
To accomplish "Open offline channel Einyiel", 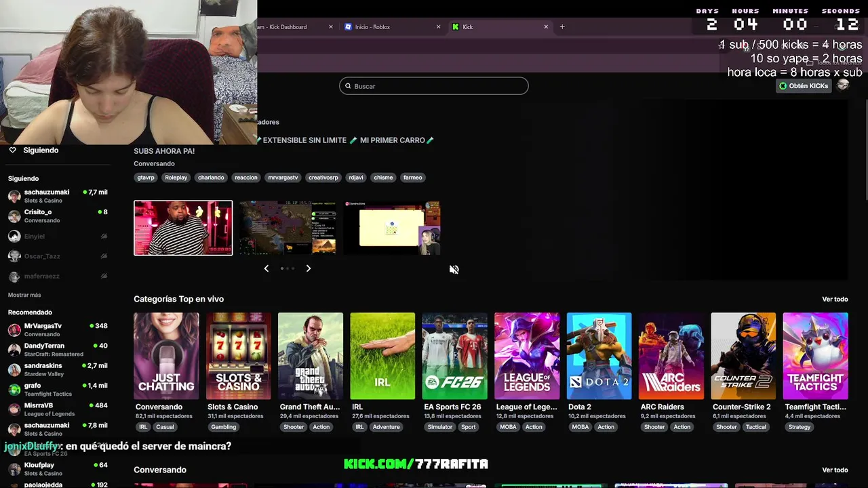I will point(58,236).
